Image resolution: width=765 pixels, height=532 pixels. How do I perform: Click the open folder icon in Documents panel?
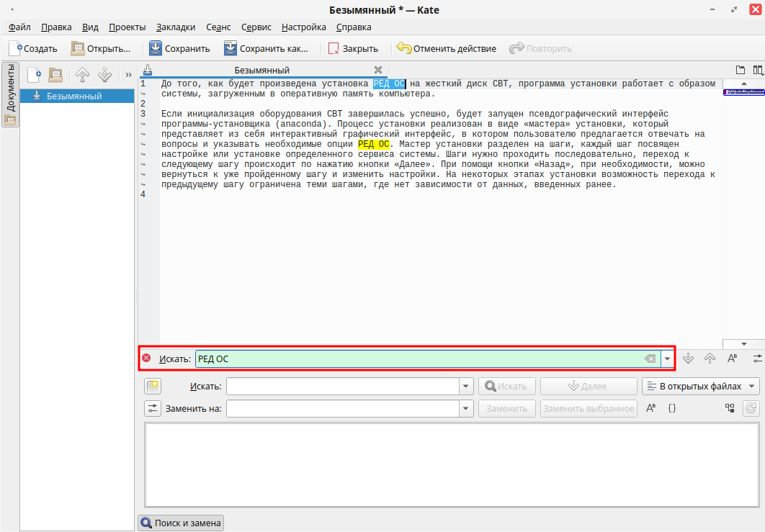pos(55,74)
